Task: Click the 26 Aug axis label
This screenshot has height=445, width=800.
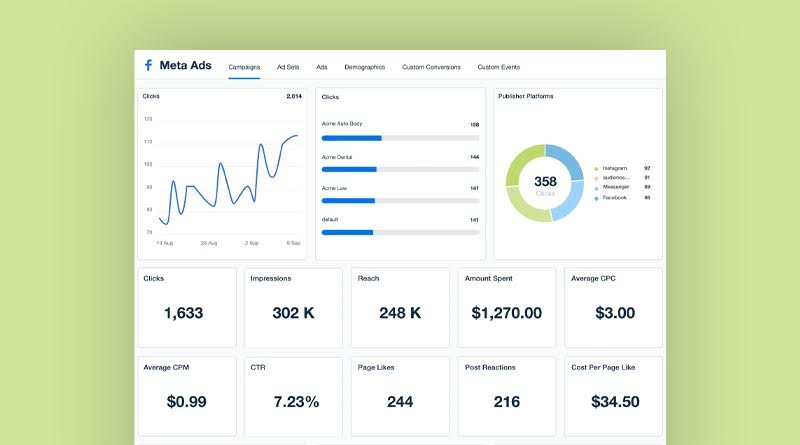Action: 209,243
